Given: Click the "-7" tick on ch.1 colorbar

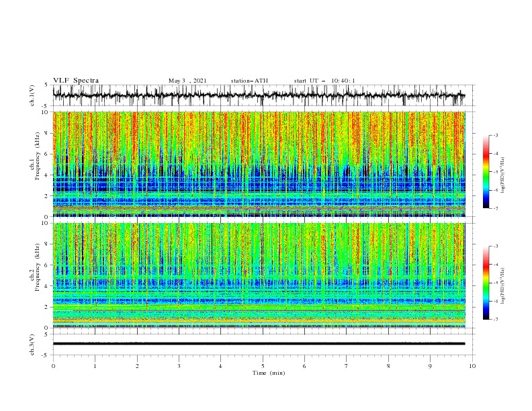Looking at the screenshot, I should point(496,208).
